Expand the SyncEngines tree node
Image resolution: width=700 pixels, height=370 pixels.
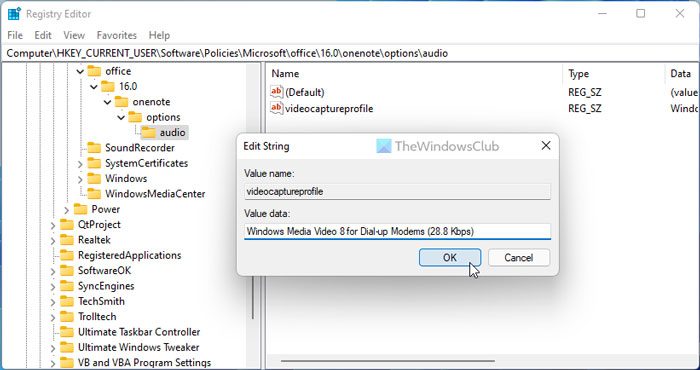coord(53,287)
